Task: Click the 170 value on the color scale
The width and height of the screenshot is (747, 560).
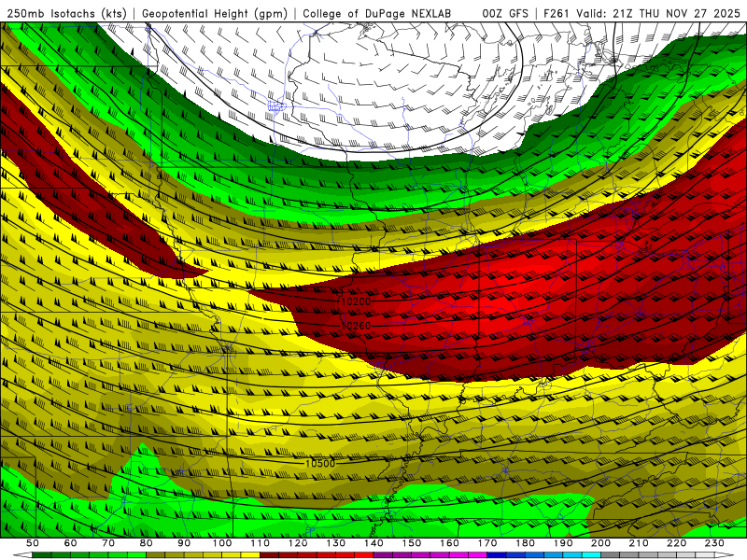Action: pyautogui.click(x=487, y=543)
